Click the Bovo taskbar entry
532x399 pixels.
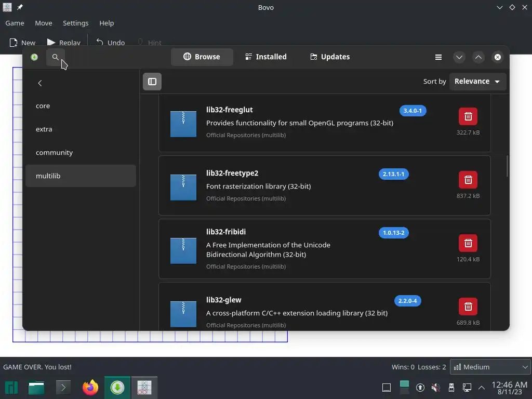144,387
